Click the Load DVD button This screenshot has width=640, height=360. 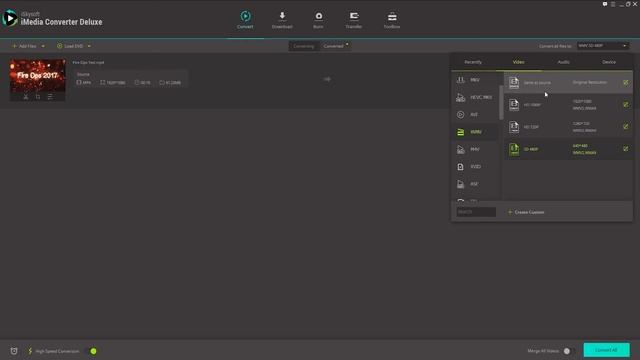70,46
